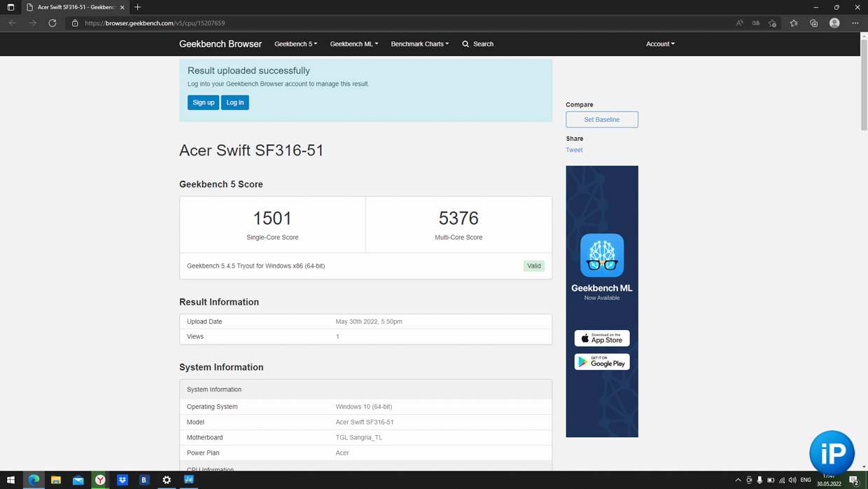Click the magnifier Search icon in navbar
This screenshot has height=489, width=868.
(x=465, y=44)
